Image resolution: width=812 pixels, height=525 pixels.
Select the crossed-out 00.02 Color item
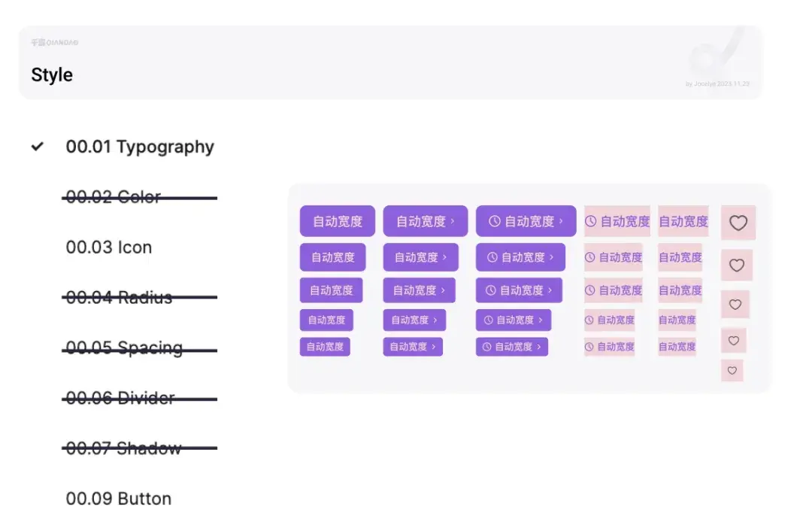(x=114, y=197)
